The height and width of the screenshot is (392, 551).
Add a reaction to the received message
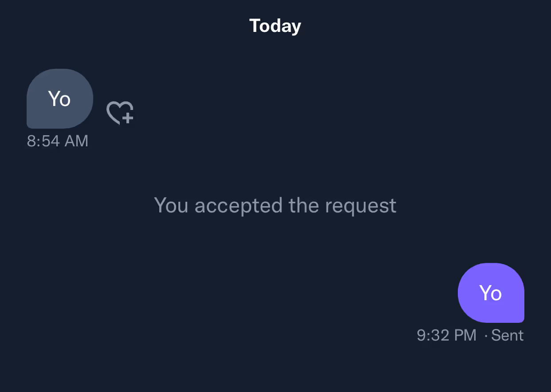(120, 113)
